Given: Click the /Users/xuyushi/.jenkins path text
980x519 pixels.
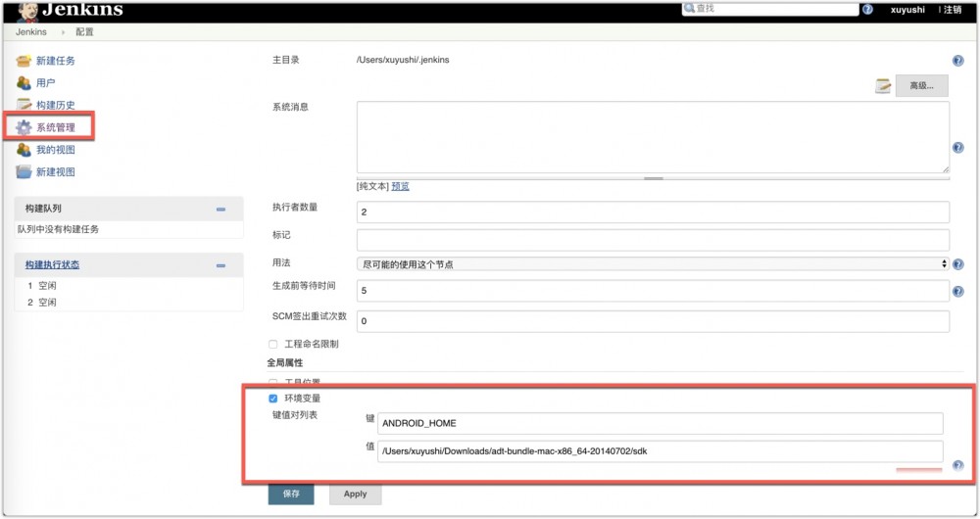Looking at the screenshot, I should pyautogui.click(x=403, y=60).
